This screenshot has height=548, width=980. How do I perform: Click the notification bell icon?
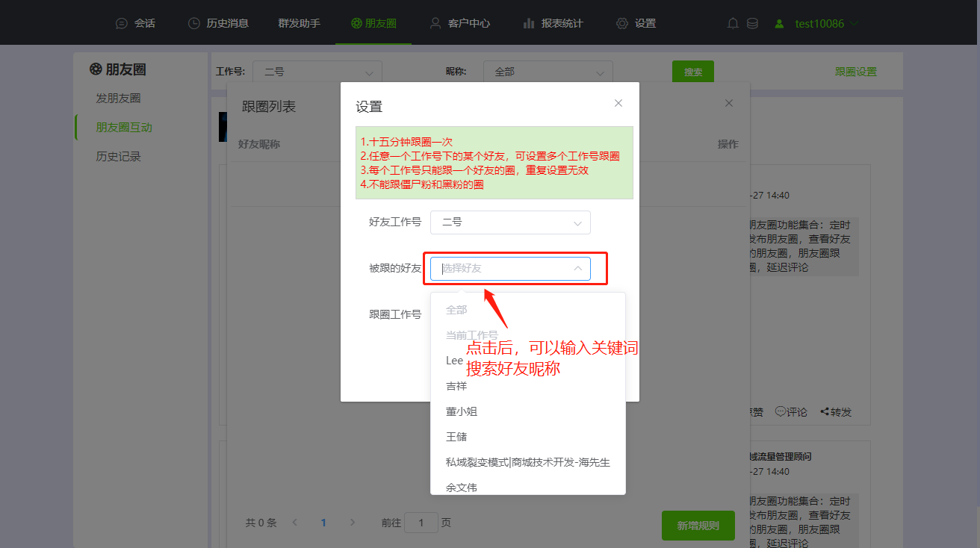[733, 23]
